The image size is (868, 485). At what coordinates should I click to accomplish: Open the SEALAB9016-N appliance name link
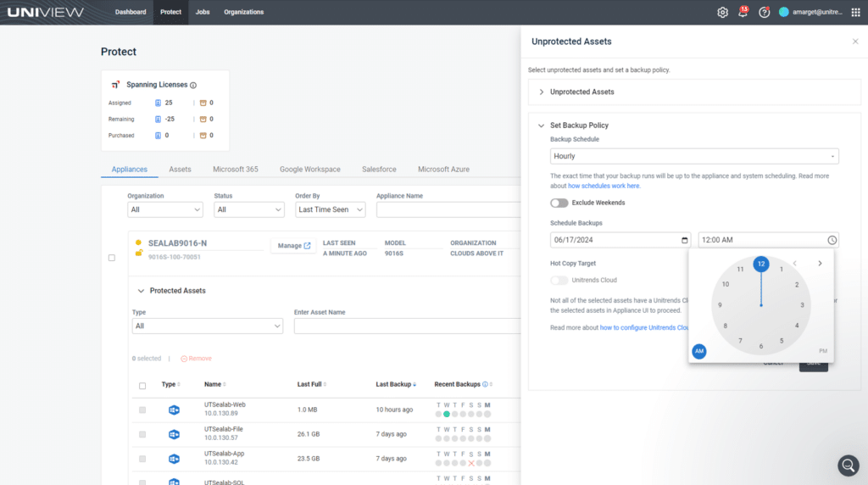(x=177, y=243)
